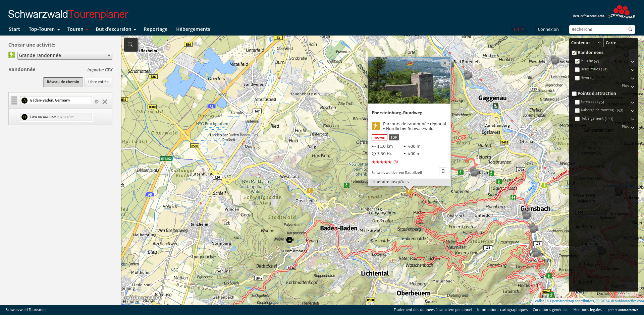Click the green hiking marker near Felsenbrücke
The image size is (644, 315).
coord(347,185)
